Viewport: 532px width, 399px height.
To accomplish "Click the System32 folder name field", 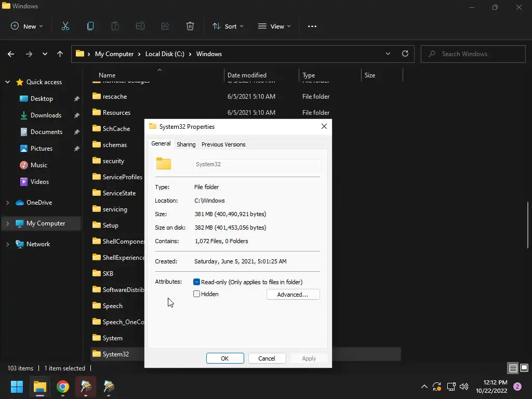I will [257, 164].
